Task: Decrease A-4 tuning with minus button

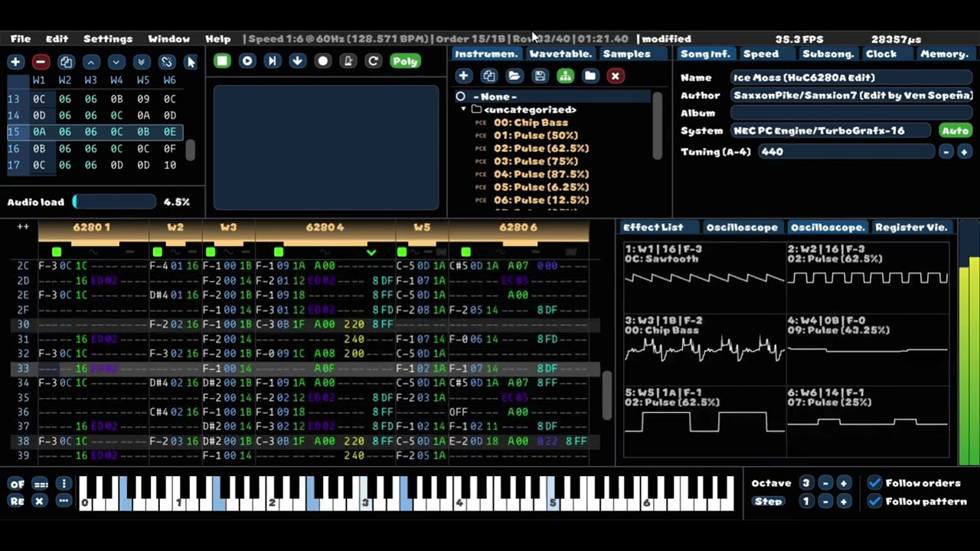Action: (946, 152)
